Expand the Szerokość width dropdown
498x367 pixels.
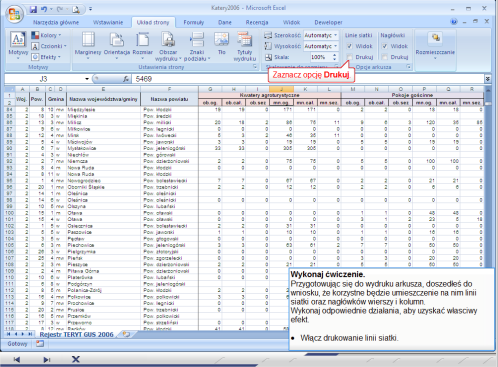336,35
